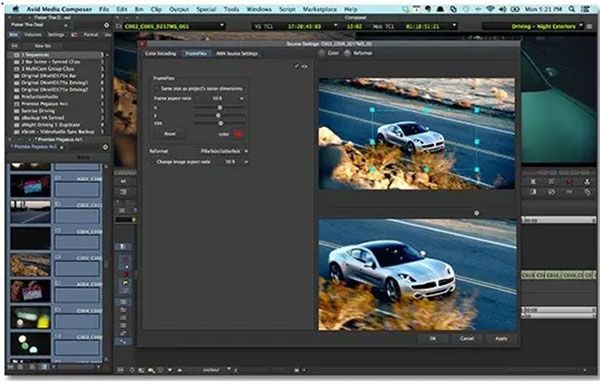
Task: Click the Y position slider handle
Action: pyautogui.click(x=218, y=115)
